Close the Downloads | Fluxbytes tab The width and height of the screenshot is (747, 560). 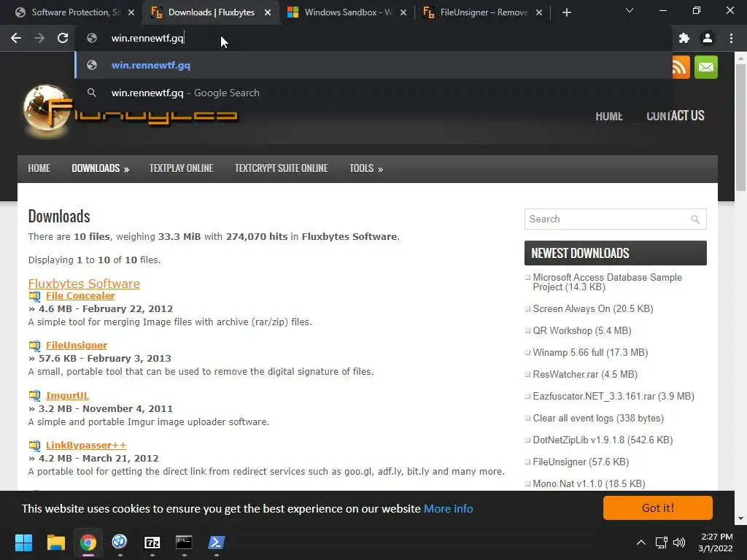coord(268,13)
